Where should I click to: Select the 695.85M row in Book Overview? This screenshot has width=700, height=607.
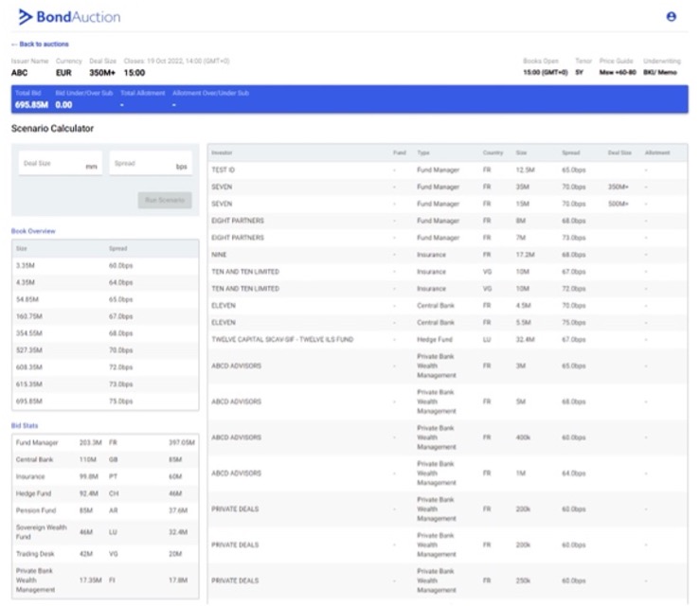coord(105,402)
